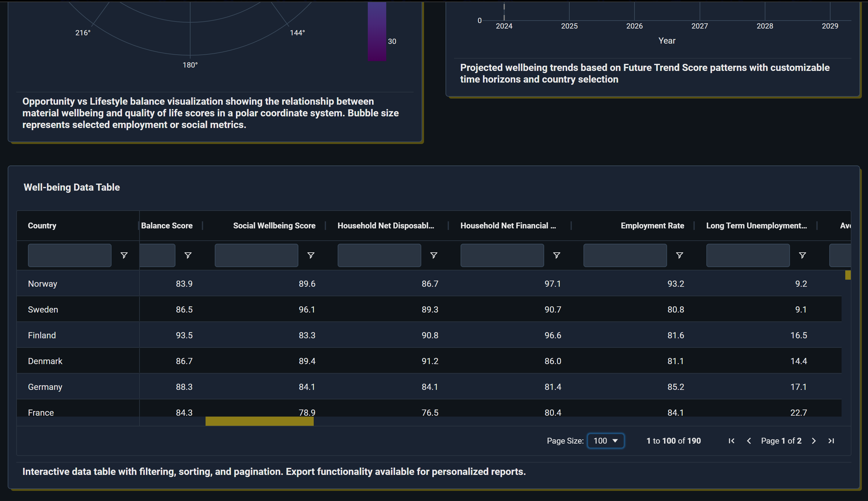868x501 pixels.
Task: Open the Balance Score filter icon
Action: coord(188,255)
